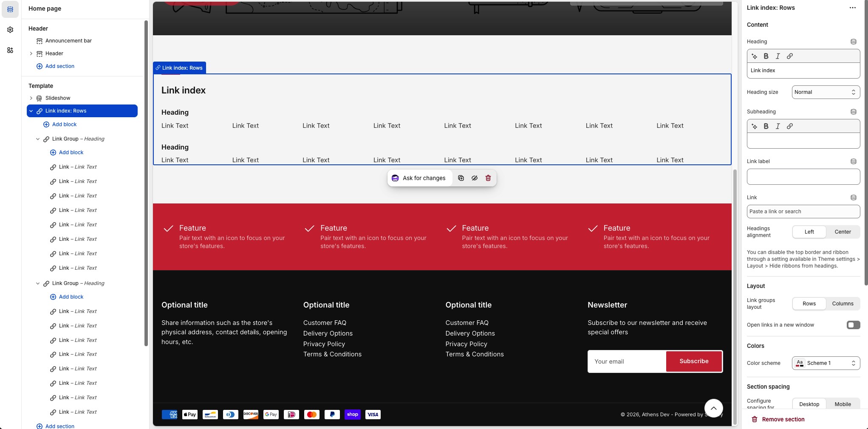Expand the Header section in tree
This screenshot has width=868, height=429.
click(31, 54)
